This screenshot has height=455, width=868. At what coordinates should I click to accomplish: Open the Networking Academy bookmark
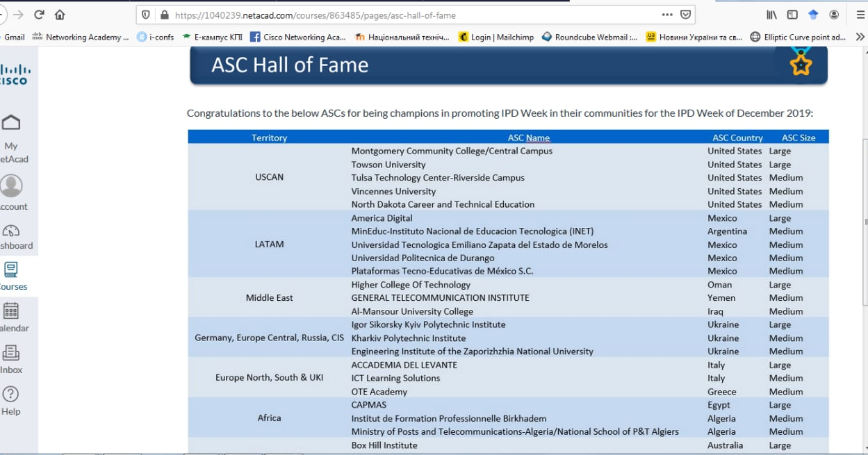pyautogui.click(x=81, y=38)
